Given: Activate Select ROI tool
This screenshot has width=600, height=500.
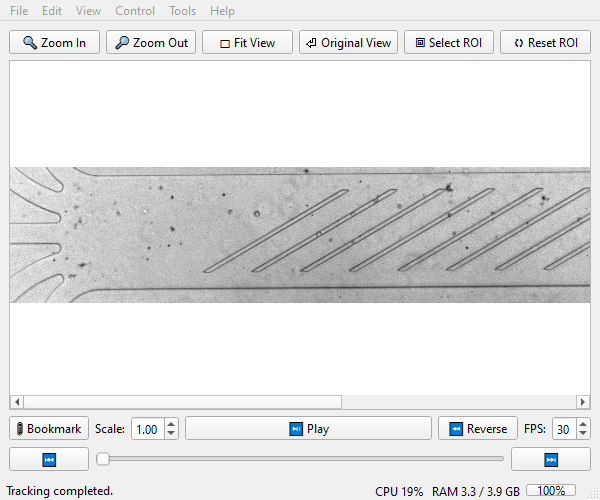Looking at the screenshot, I should 449,42.
